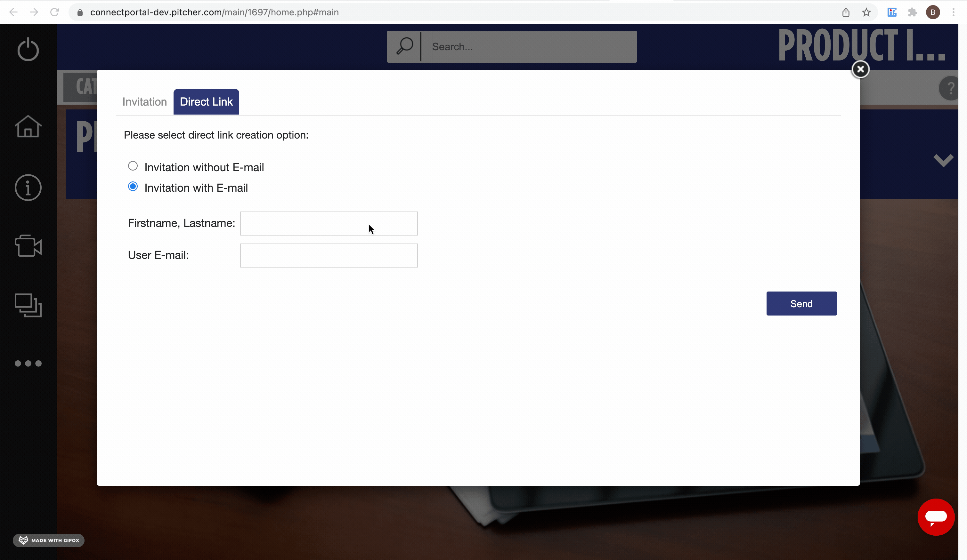Screen dimensions: 967x560
Task: Open the Home icon in sidebar
Action: click(x=28, y=127)
